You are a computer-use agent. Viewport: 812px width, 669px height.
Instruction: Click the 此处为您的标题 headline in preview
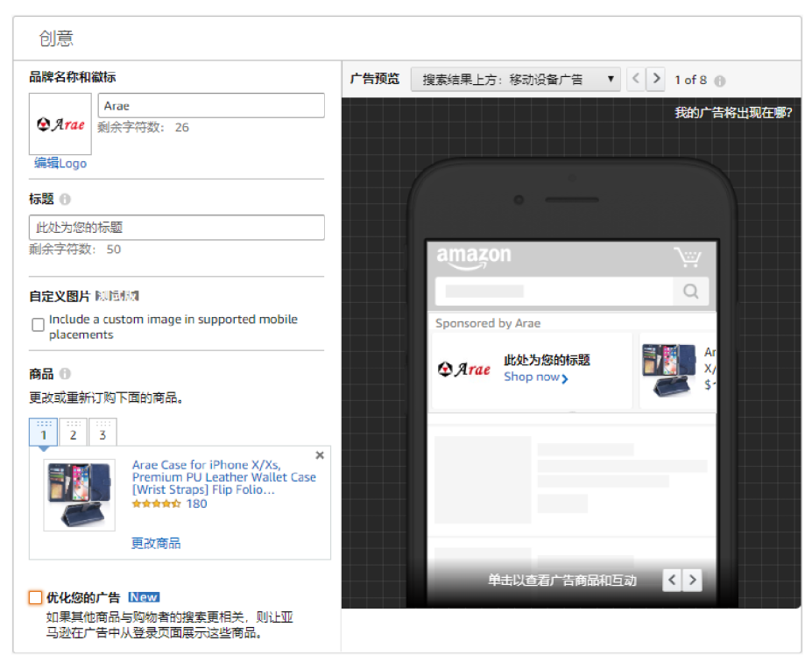tap(547, 360)
